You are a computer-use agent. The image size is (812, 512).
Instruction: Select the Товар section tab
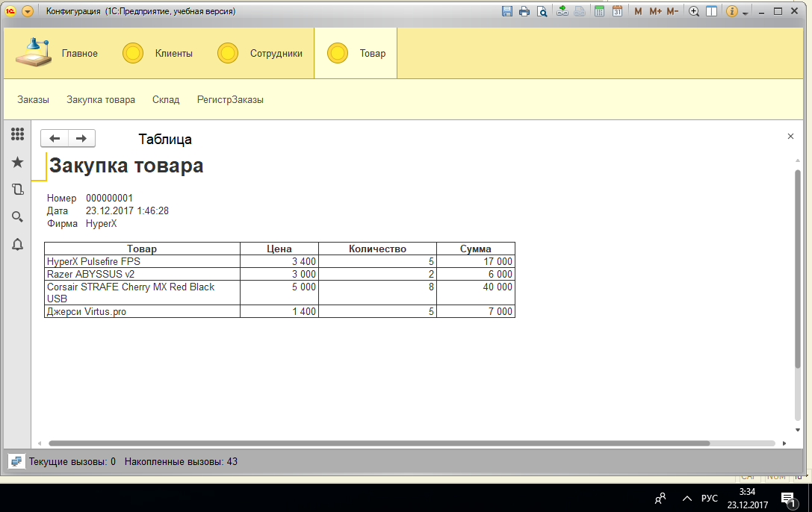tap(356, 53)
